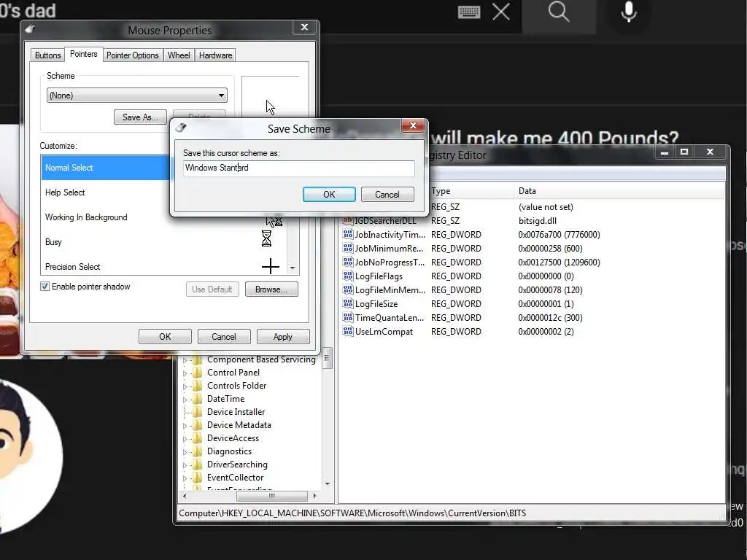Viewport: 747px width, 560px height.
Task: Click OK in Mouse Properties
Action: [x=165, y=337]
